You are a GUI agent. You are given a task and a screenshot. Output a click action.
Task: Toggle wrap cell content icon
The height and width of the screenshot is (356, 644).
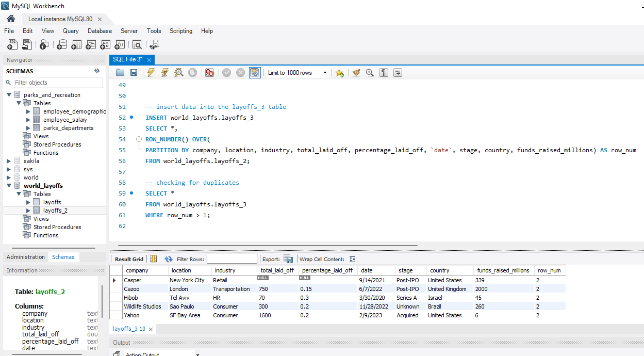(353, 259)
